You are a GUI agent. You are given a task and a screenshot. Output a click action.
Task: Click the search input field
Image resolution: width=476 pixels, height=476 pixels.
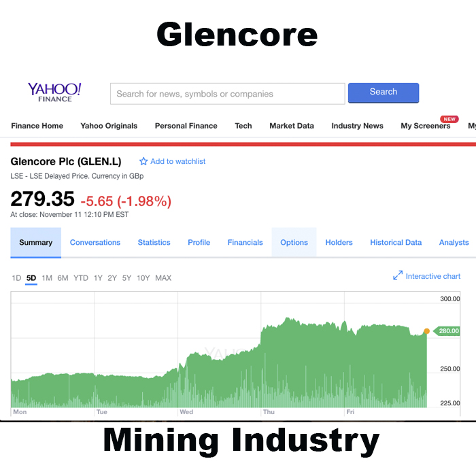coord(227,94)
